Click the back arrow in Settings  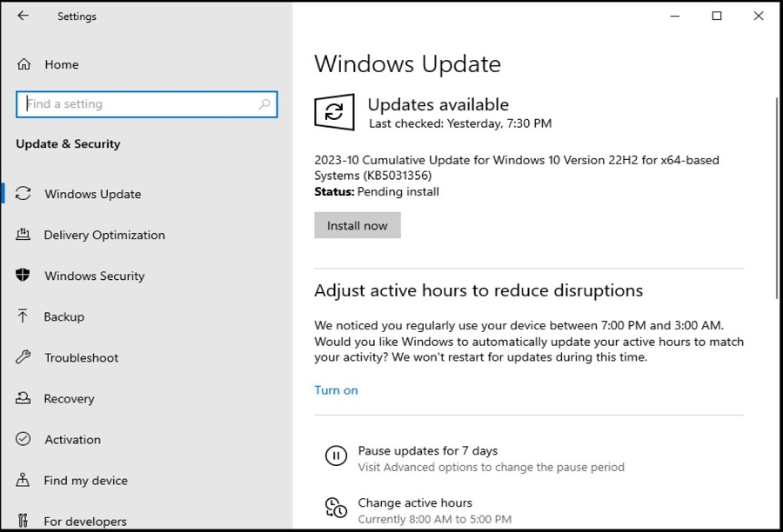[x=23, y=16]
